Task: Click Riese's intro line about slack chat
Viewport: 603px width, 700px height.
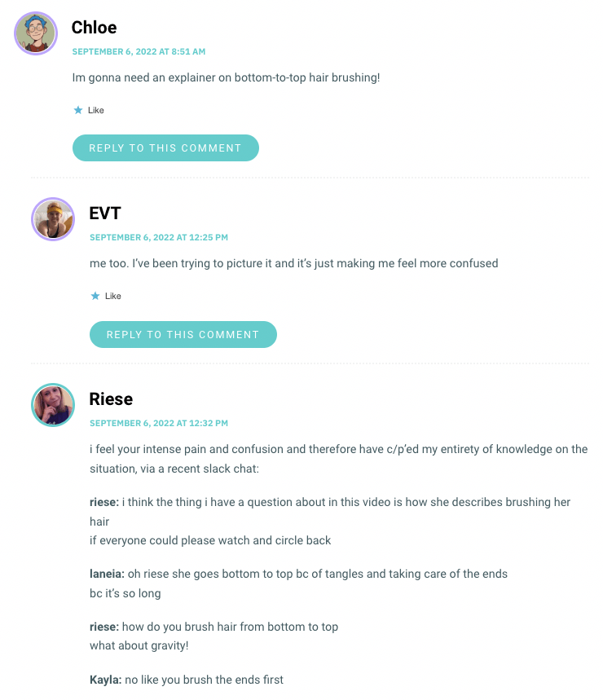Action: click(339, 459)
